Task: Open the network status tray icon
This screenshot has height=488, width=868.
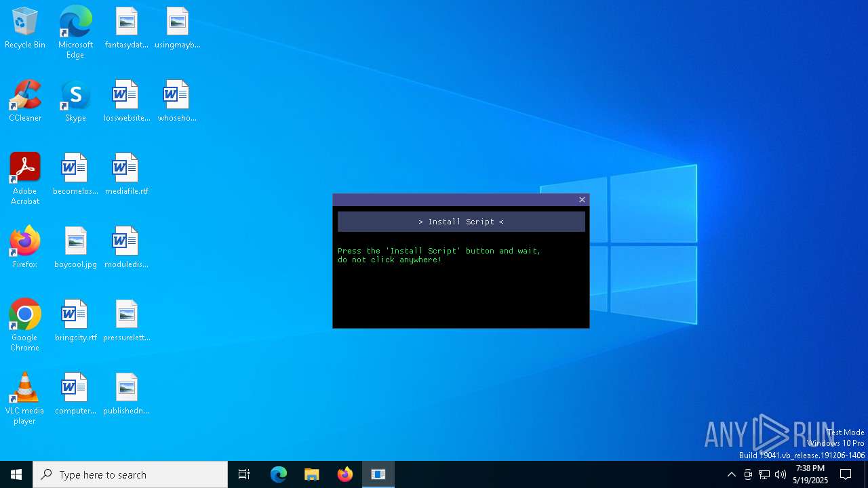Action: (764, 474)
